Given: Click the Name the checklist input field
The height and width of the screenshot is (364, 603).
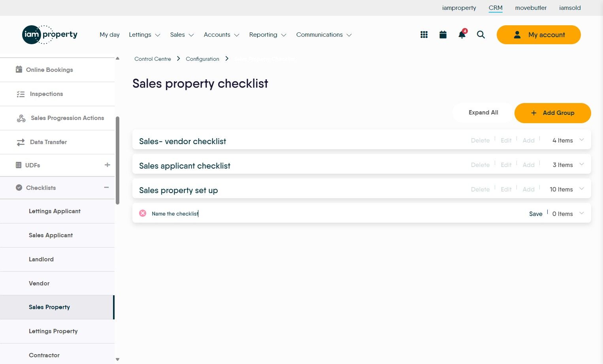Looking at the screenshot, I should (x=277, y=214).
